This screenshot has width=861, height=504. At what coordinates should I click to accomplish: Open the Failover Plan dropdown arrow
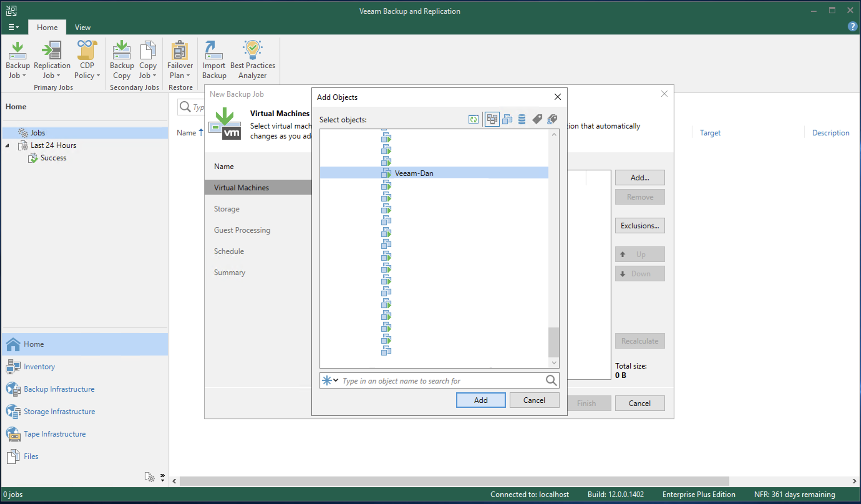[188, 75]
